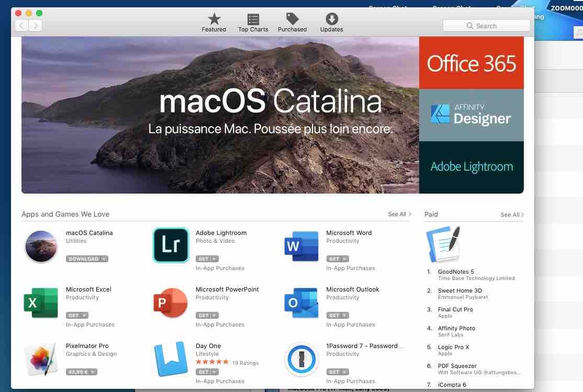See All in the Paid list
This screenshot has width=583, height=392.
point(512,215)
